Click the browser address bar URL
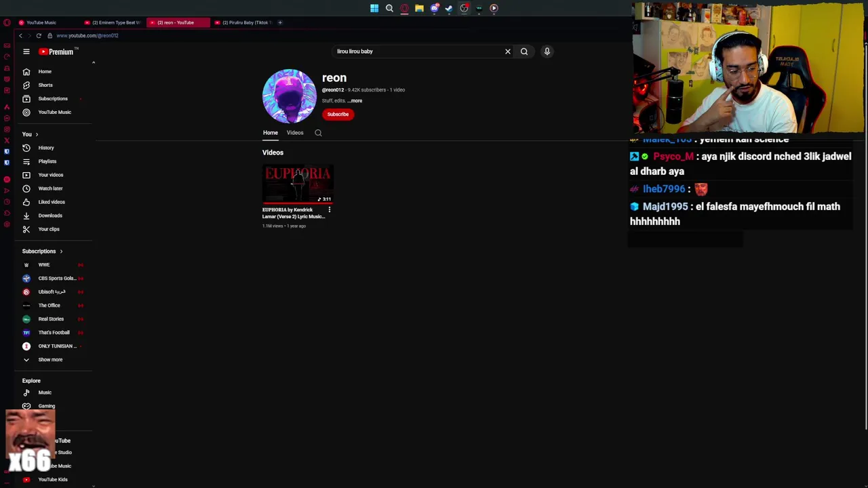The width and height of the screenshot is (868, 488). click(x=87, y=35)
